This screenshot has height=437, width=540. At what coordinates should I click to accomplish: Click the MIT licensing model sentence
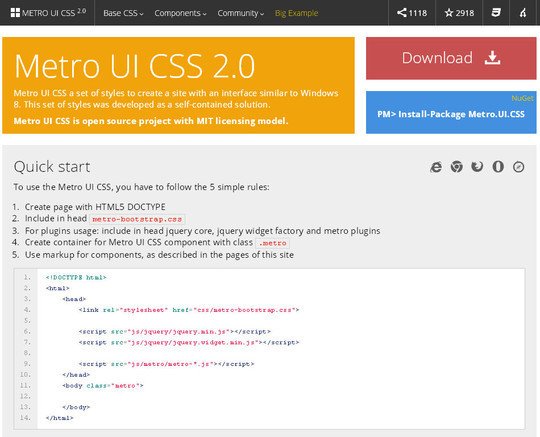pos(151,121)
